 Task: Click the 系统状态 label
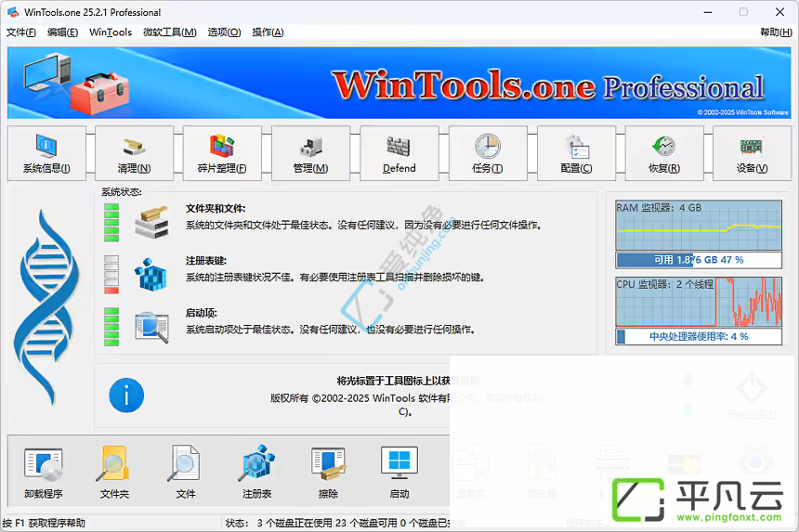pos(122,192)
